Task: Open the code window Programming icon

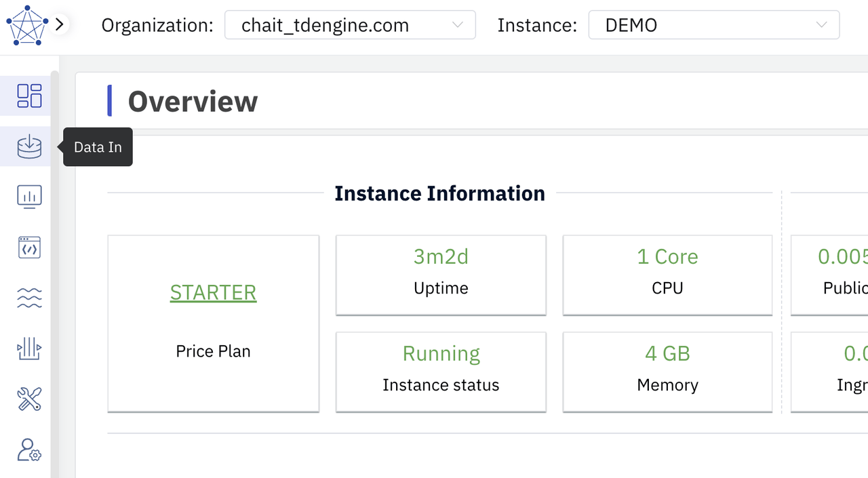Action: click(x=29, y=247)
